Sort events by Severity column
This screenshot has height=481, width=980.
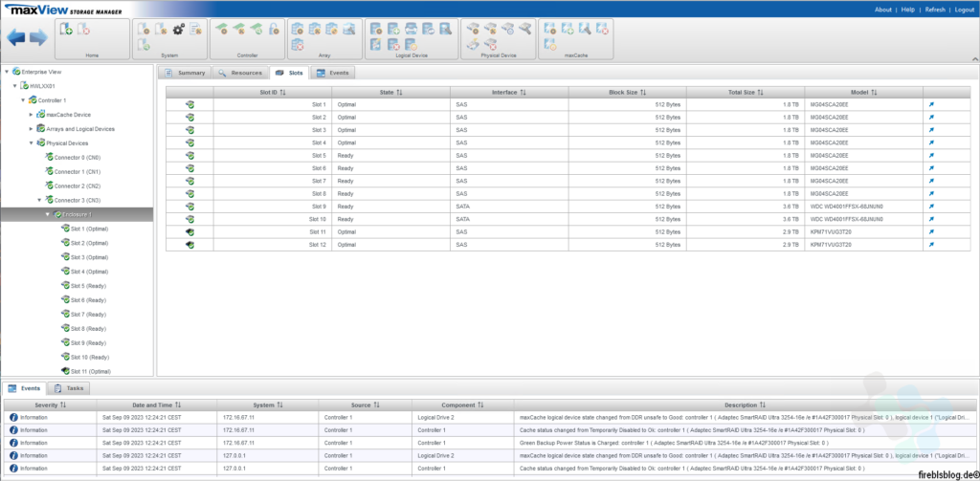click(51, 405)
